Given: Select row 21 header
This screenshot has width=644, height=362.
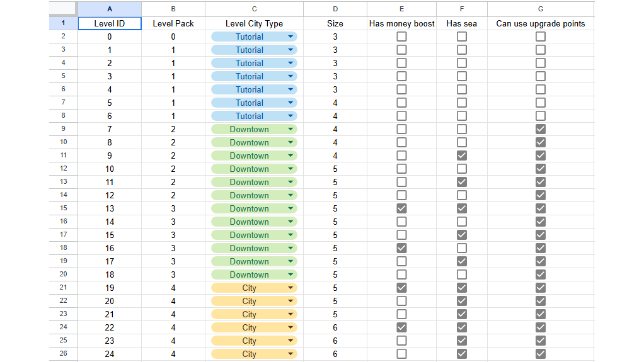Looking at the screenshot, I should point(63,287).
